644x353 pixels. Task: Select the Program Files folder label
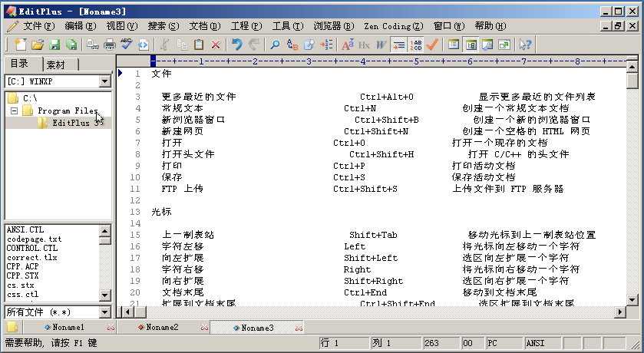68,111
